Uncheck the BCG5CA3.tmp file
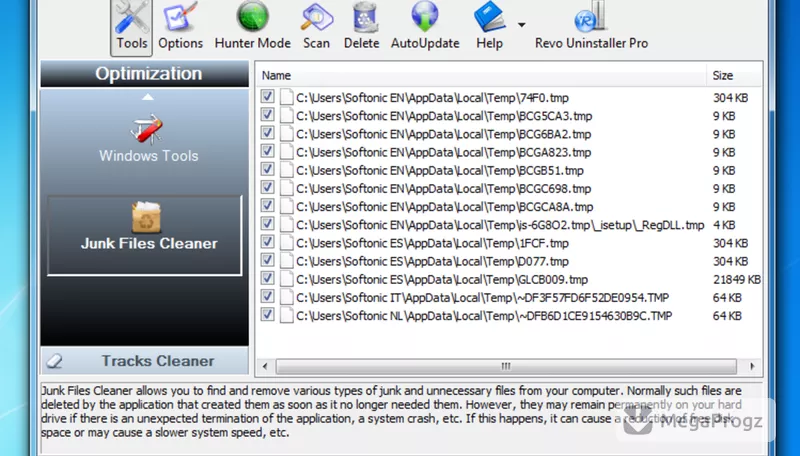 pyautogui.click(x=267, y=115)
